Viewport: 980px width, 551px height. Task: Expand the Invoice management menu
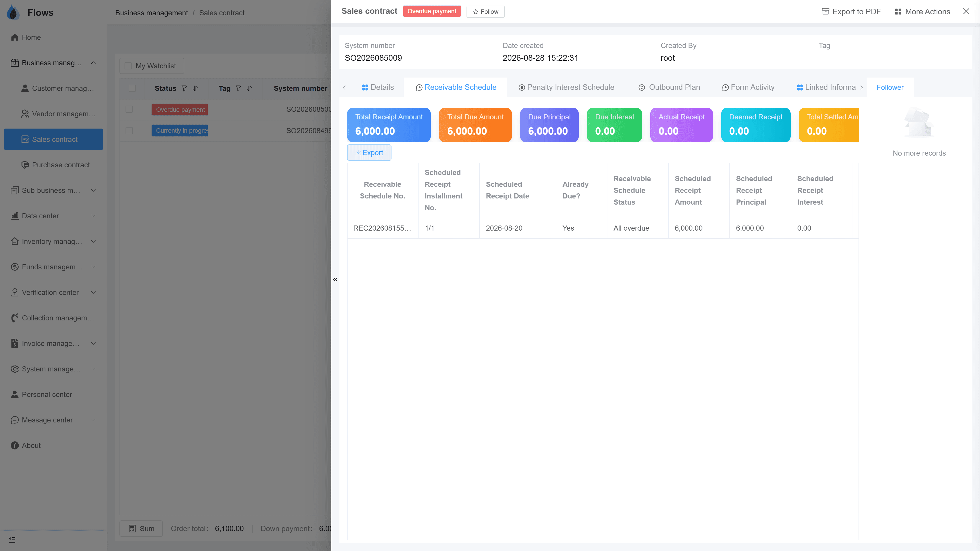[x=53, y=343]
